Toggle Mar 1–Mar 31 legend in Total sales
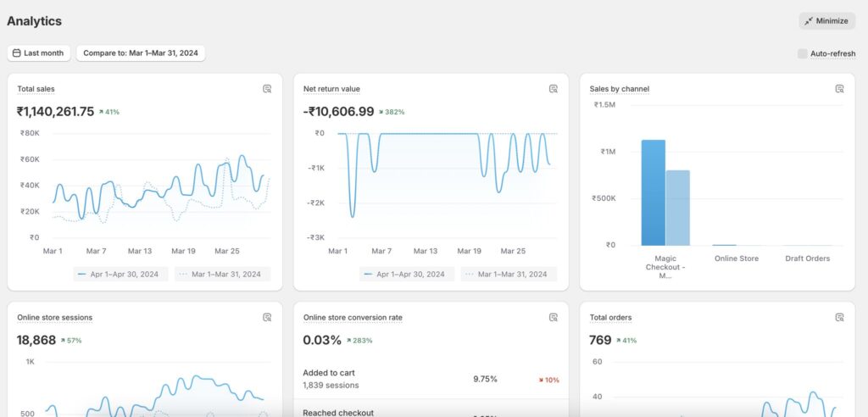 tap(223, 275)
